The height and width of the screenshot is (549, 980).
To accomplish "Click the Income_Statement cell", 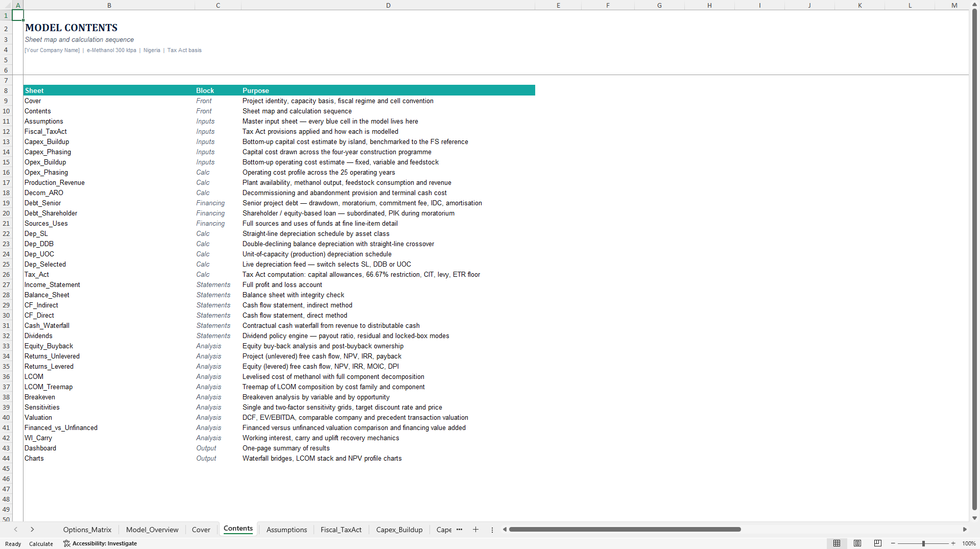I will tap(109, 284).
